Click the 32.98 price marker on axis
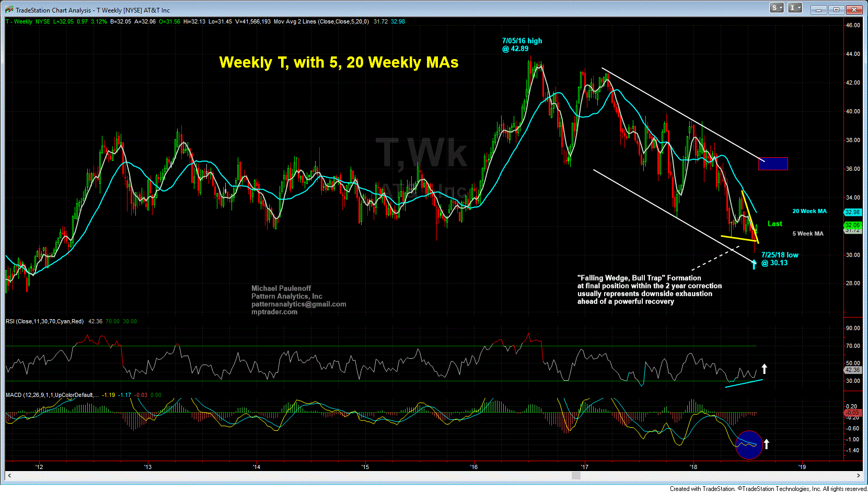The image size is (868, 492). coord(852,212)
